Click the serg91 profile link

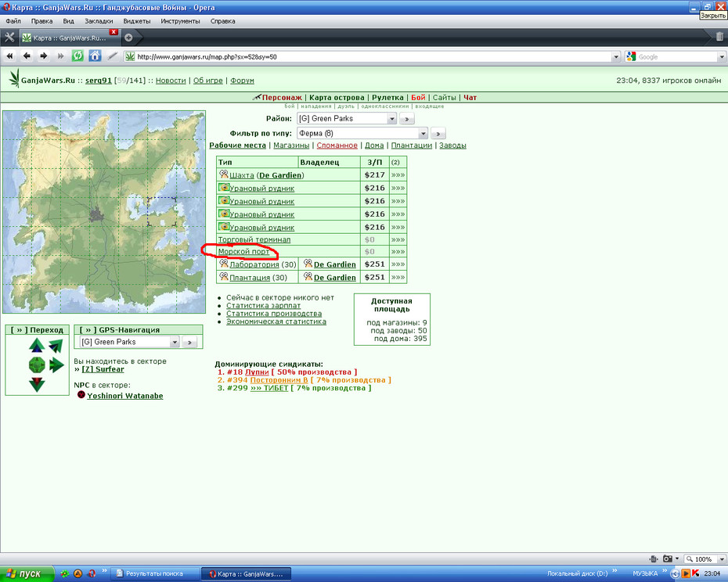click(x=99, y=81)
